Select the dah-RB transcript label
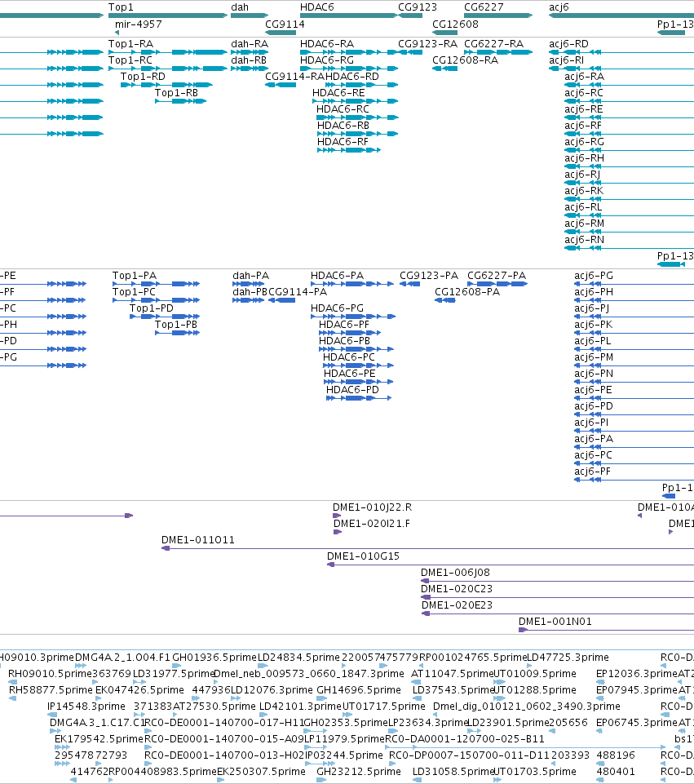 (249, 60)
